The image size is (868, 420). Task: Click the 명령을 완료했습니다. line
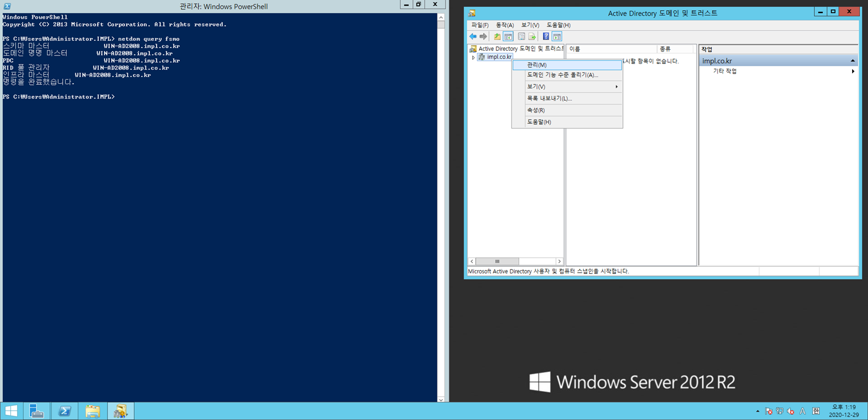[x=38, y=82]
